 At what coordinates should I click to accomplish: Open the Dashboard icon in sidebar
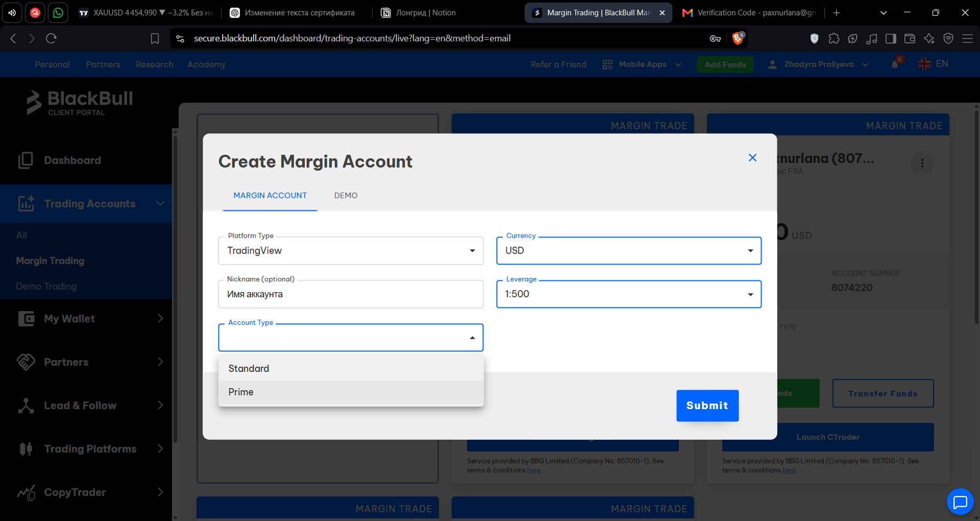click(26, 160)
